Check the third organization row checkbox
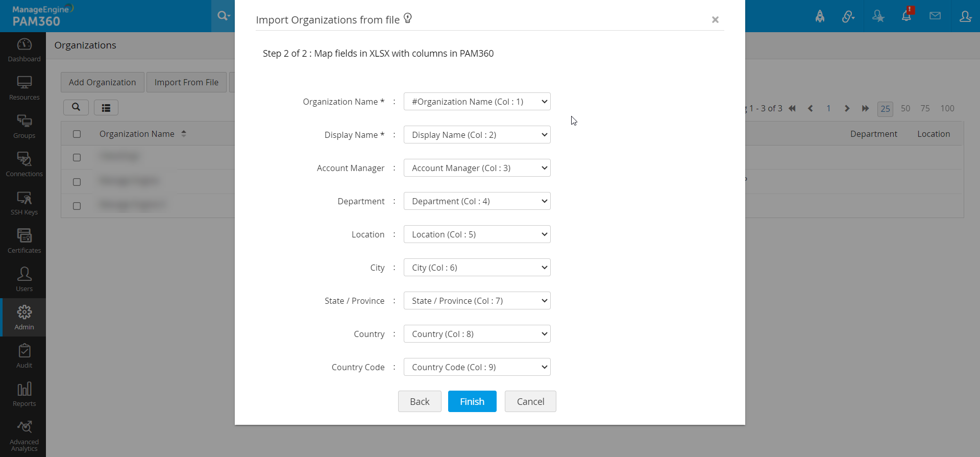 (77, 206)
